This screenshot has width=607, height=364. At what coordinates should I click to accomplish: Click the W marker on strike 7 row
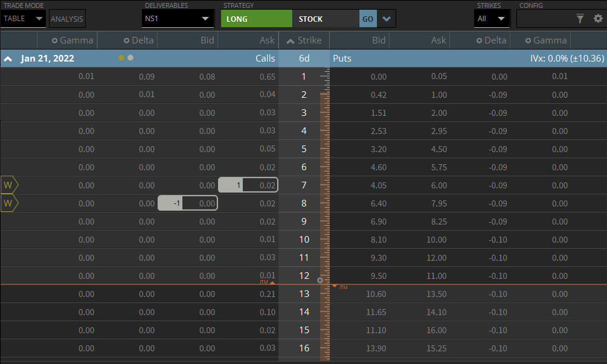[10, 185]
